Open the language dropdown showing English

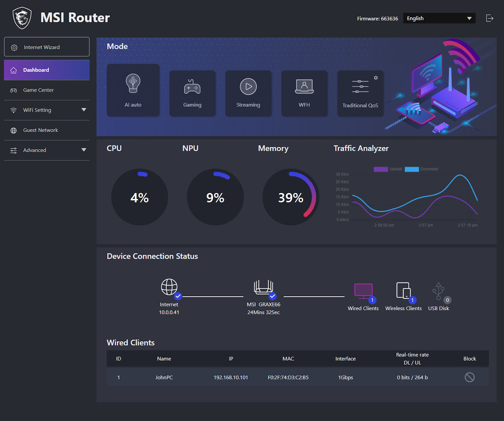pos(439,18)
